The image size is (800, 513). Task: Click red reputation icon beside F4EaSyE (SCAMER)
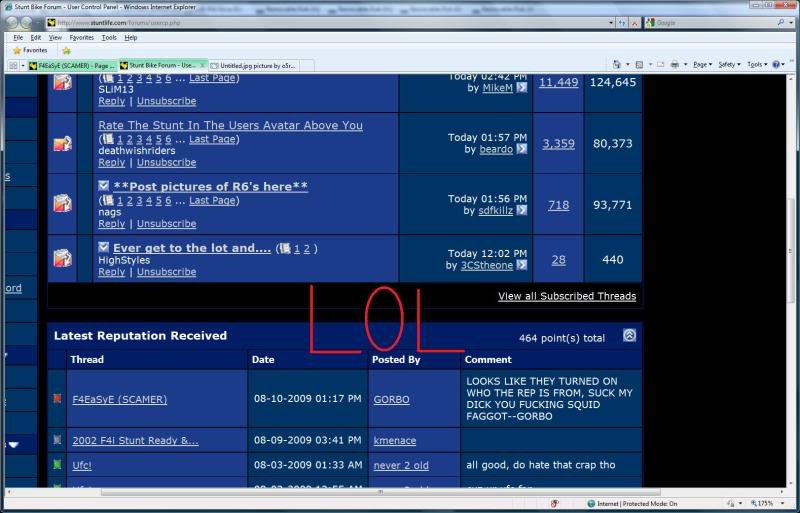coord(57,398)
